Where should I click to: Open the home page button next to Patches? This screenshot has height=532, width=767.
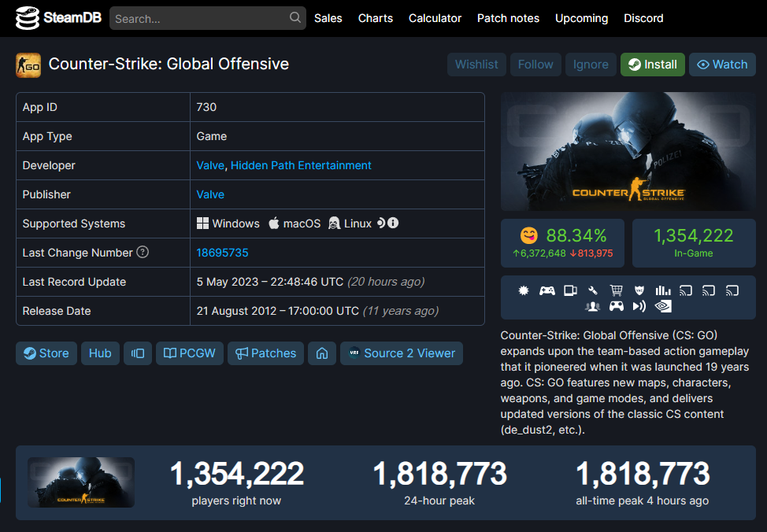(322, 353)
